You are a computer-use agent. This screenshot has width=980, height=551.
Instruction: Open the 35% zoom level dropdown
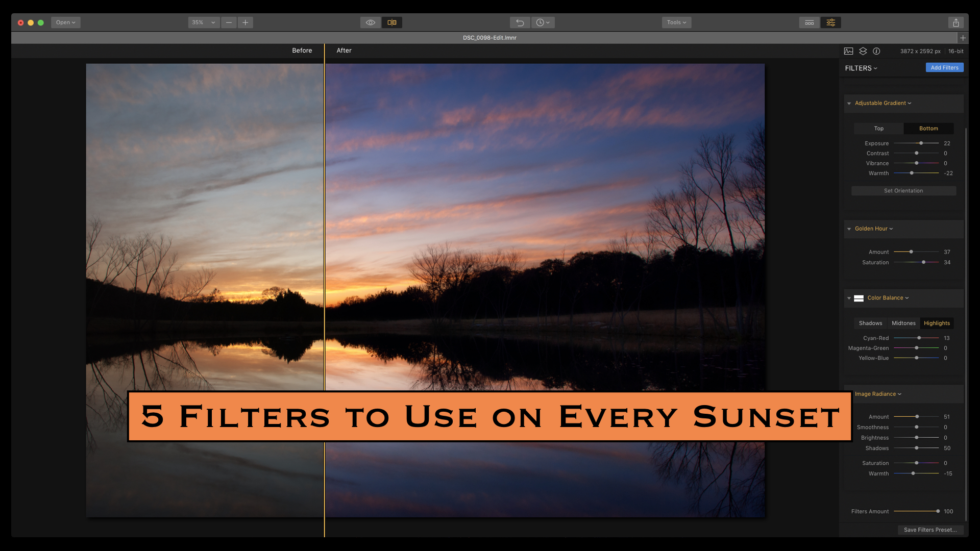click(204, 22)
